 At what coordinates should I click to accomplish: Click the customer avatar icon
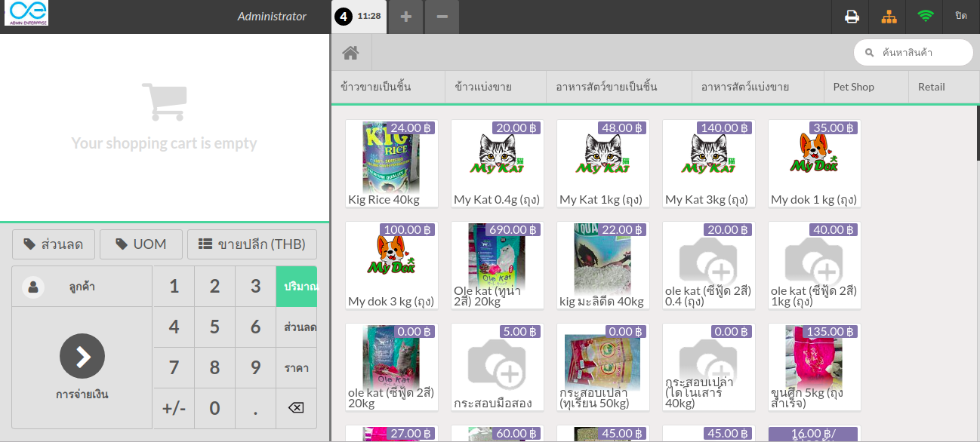32,286
